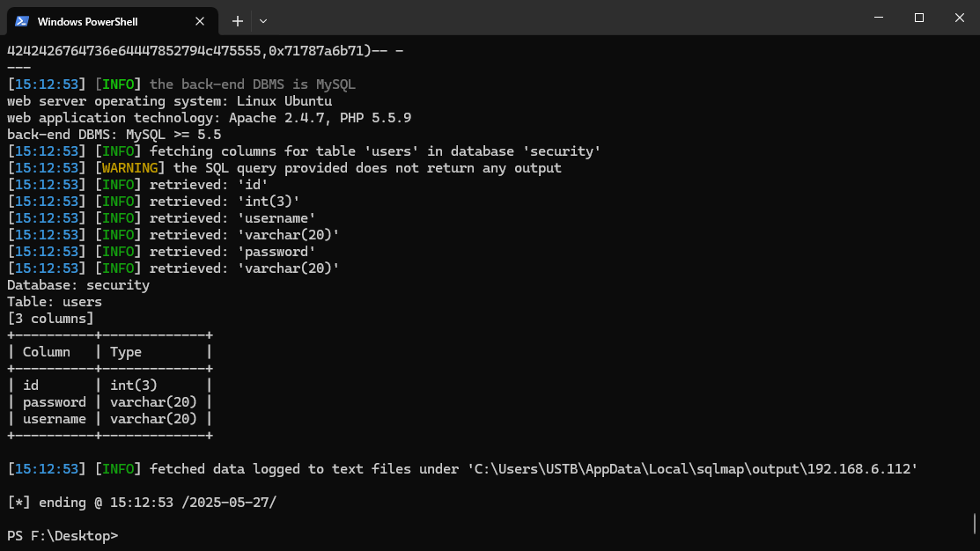Image resolution: width=980 pixels, height=551 pixels.
Task: Click the PowerShell icon in the tab
Action: click(22, 21)
